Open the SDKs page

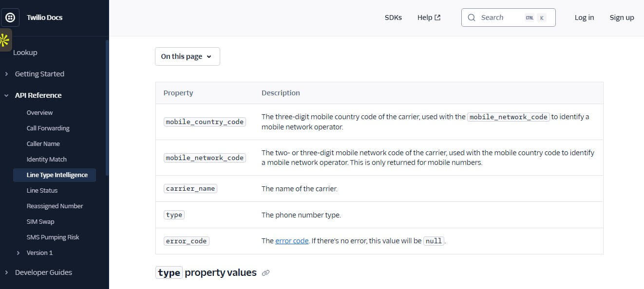point(393,18)
